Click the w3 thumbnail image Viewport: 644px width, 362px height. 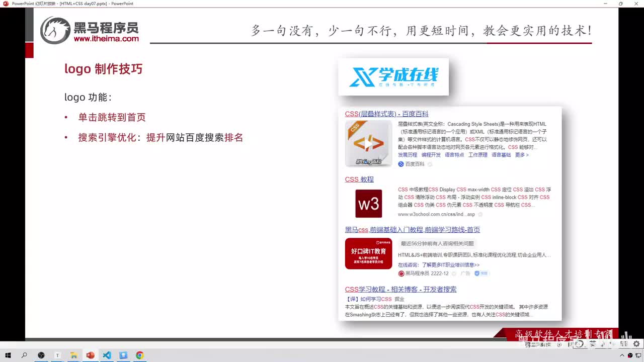368,203
